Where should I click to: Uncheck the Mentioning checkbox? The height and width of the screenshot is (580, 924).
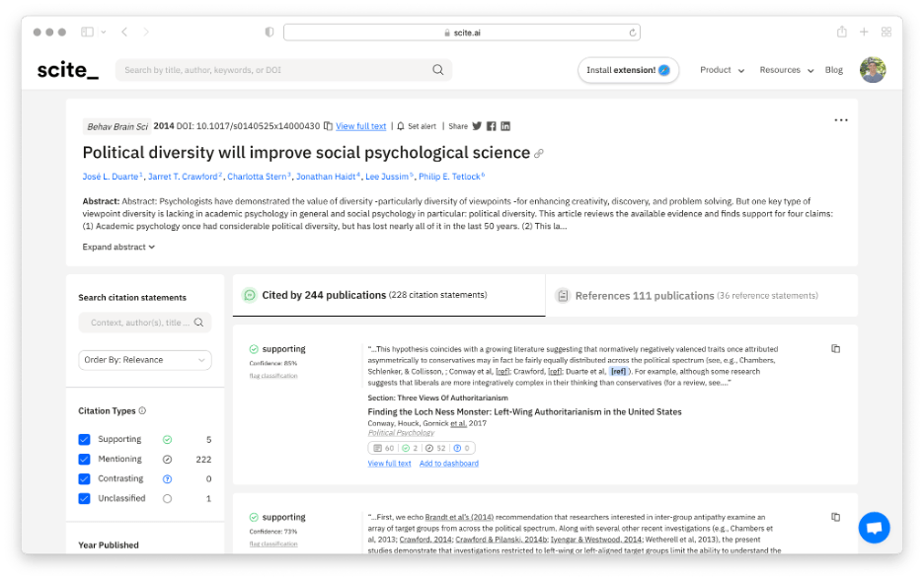point(84,460)
